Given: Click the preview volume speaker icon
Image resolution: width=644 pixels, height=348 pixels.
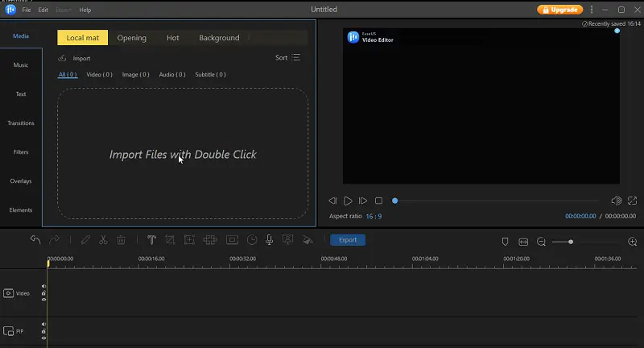Looking at the screenshot, I should coord(616,201).
